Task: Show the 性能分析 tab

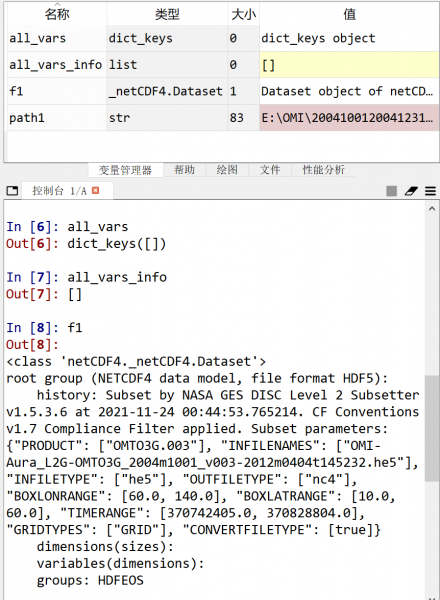Action: (x=324, y=170)
